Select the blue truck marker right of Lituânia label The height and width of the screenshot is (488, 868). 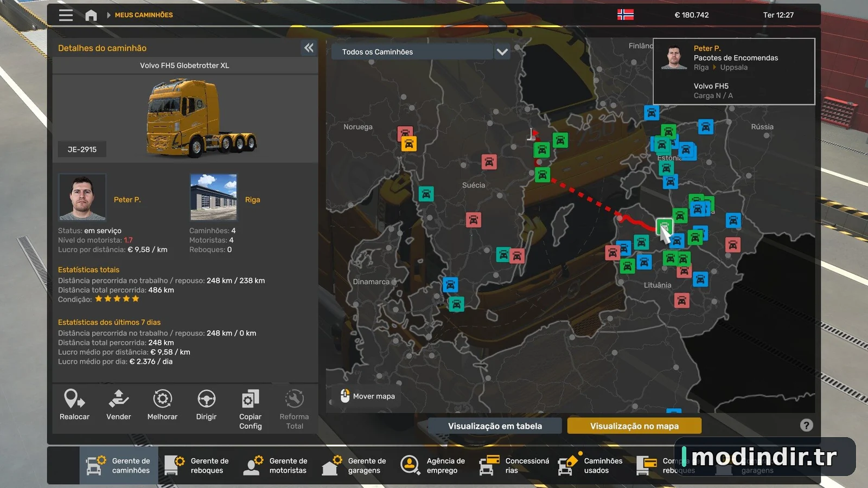pyautogui.click(x=700, y=280)
